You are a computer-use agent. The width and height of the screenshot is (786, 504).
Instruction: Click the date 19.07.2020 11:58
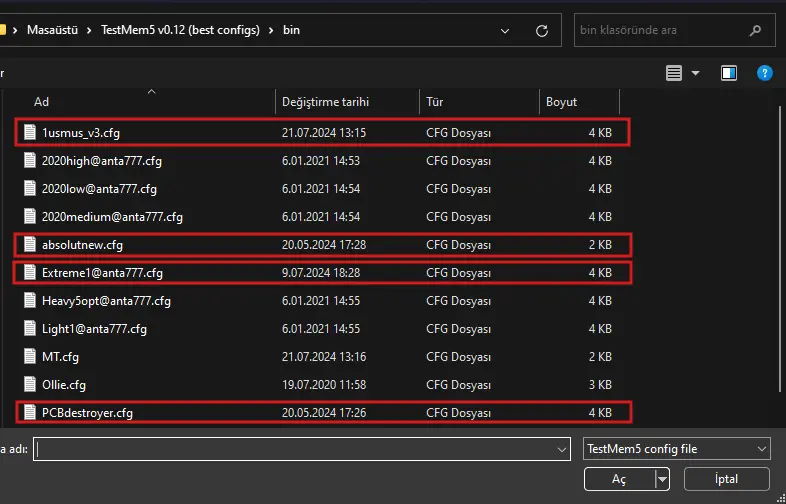[324, 385]
